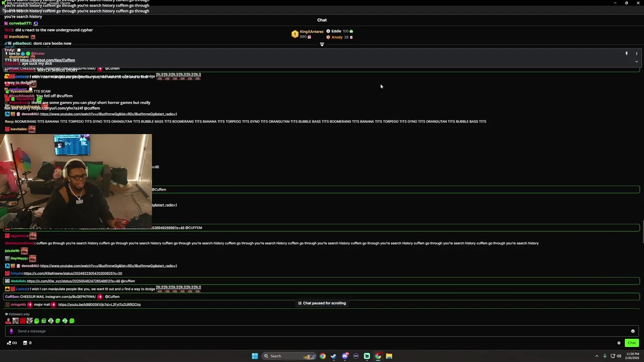Click the pin icon on the pinned message
644x362 pixels.
point(626,53)
